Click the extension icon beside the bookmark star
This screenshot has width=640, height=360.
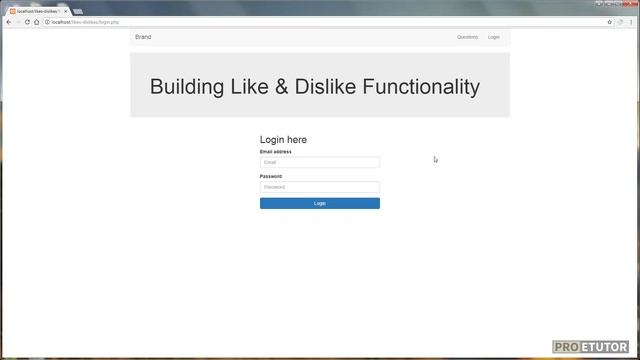tap(620, 22)
